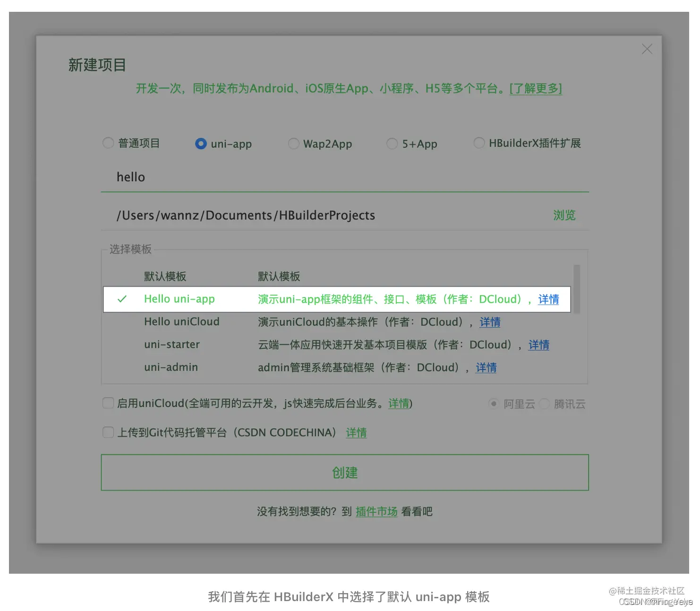
Task: Open 详情 link for Hello uni-app template
Action: pyautogui.click(x=548, y=299)
